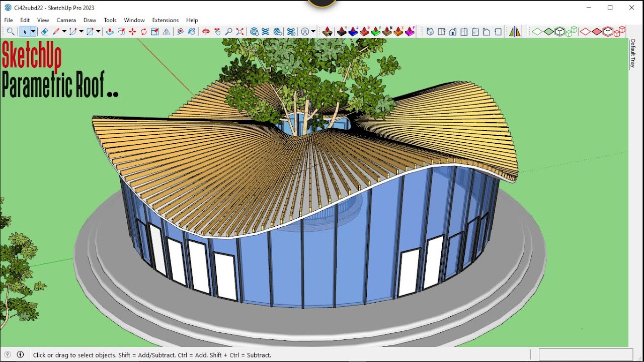
Task: Open the Extensions menu
Action: pyautogui.click(x=166, y=20)
